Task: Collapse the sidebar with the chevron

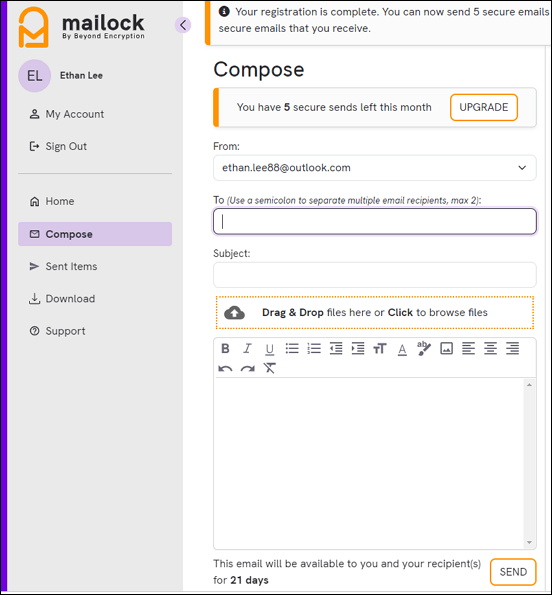Action: [183, 25]
